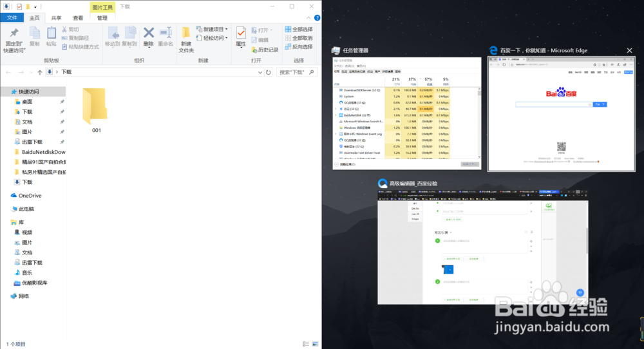Click Picture Tools (图片工具) contextual tab
The height and width of the screenshot is (349, 644).
tap(102, 7)
